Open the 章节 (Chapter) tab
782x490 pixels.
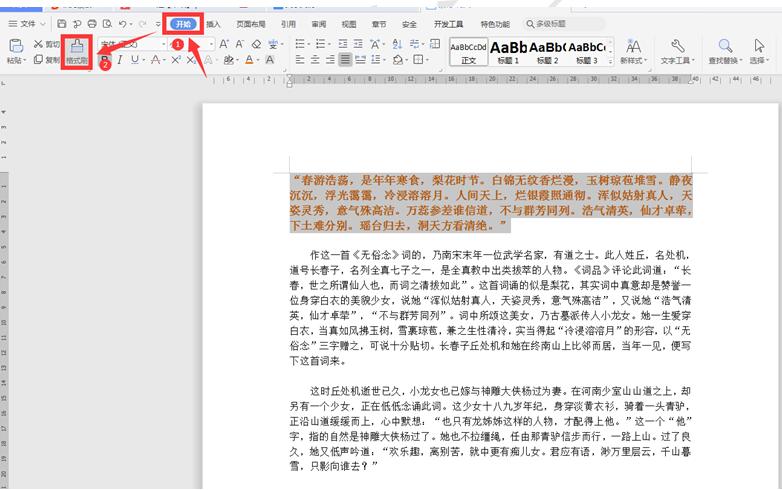[379, 24]
